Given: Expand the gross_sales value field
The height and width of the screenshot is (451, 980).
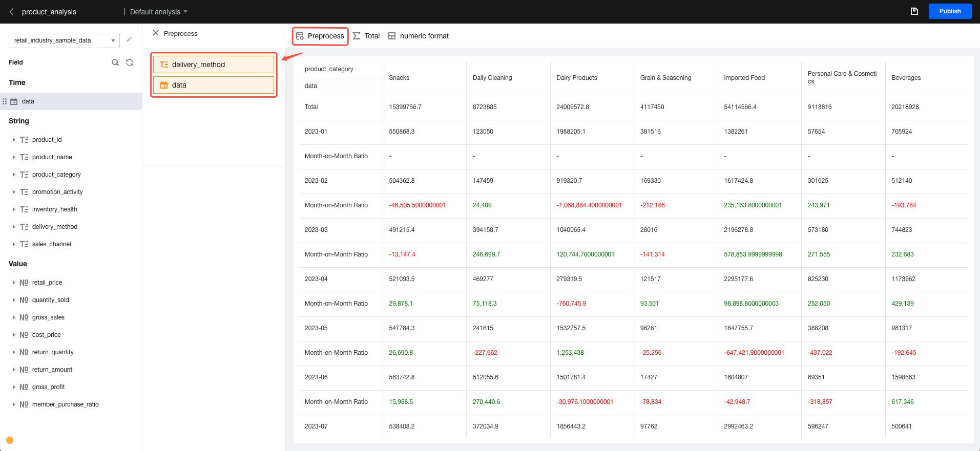Looking at the screenshot, I should click(14, 317).
